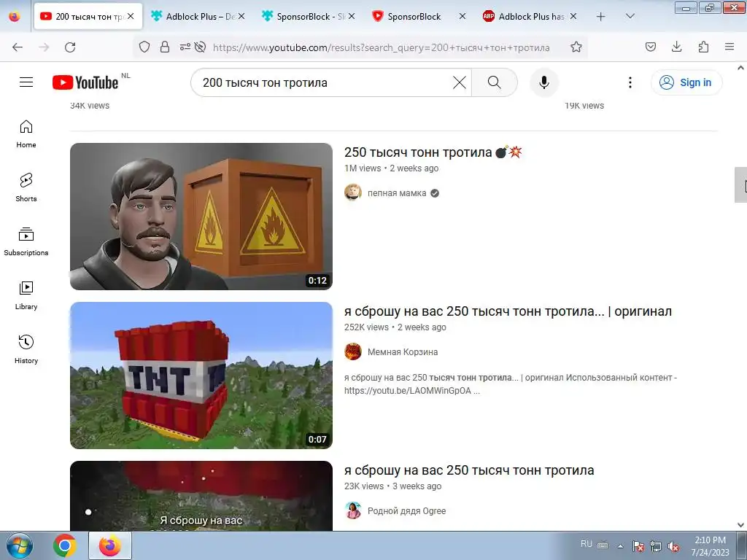Open the Мемная Корзина channel avatar

point(353,352)
